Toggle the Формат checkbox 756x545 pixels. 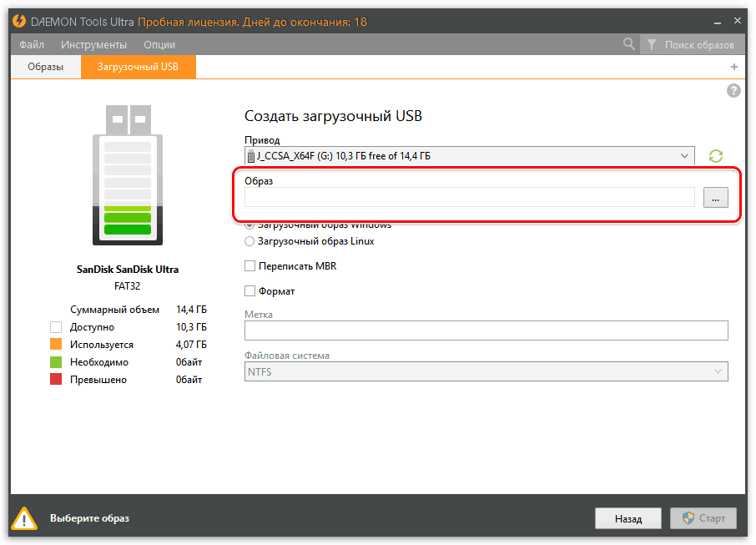point(249,291)
